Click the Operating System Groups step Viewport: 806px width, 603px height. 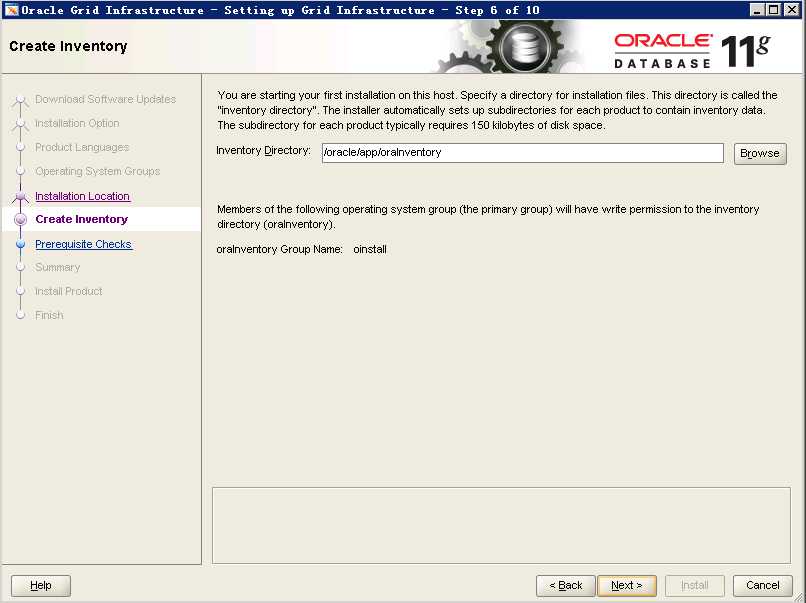pos(98,171)
